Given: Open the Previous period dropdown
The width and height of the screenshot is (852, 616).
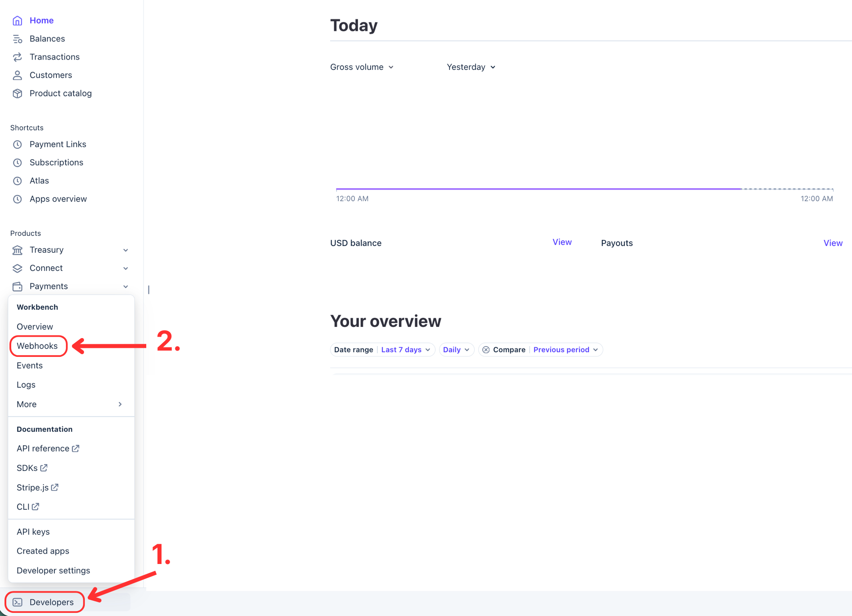Looking at the screenshot, I should point(565,350).
